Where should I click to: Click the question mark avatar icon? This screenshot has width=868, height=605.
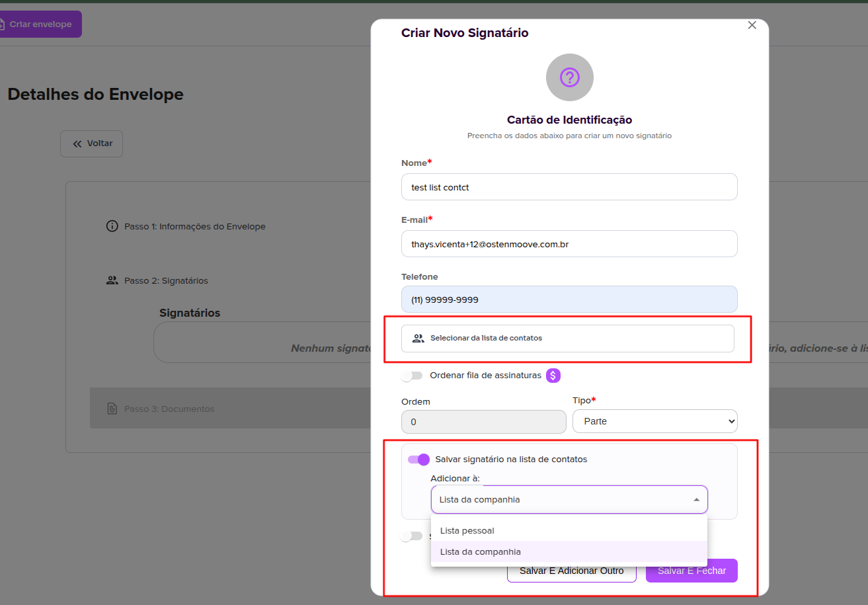[569, 77]
